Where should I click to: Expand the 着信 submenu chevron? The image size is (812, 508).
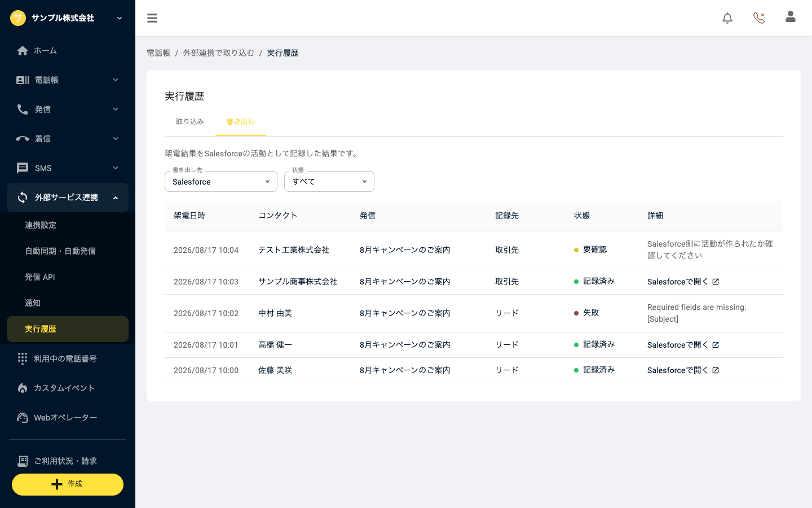pyautogui.click(x=116, y=139)
